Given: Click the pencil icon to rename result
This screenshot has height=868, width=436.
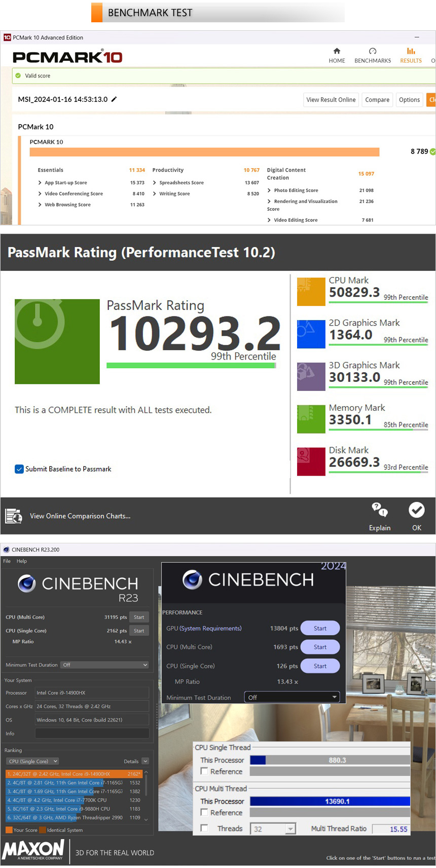Looking at the screenshot, I should pyautogui.click(x=114, y=99).
